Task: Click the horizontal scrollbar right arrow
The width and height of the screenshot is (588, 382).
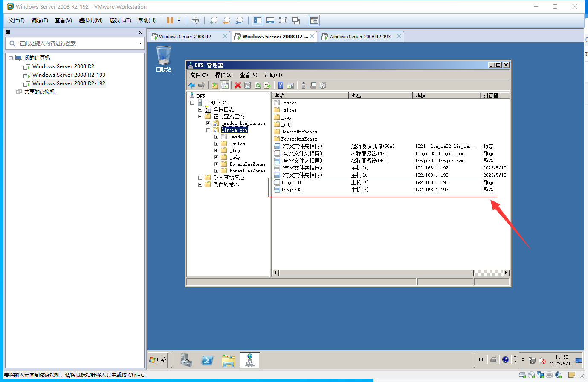Action: tap(506, 273)
